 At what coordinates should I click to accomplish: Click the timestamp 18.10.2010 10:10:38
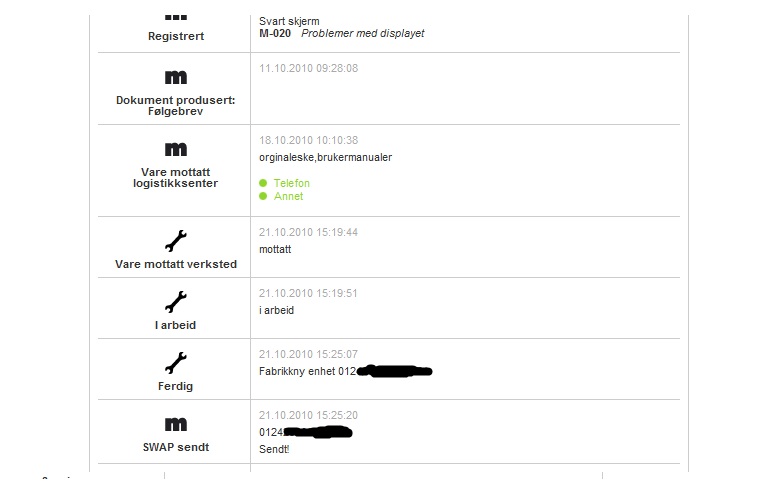click(309, 141)
